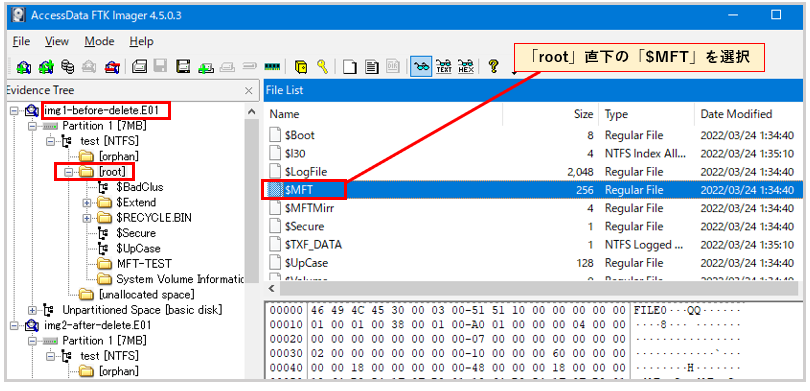Select the $Boot file row
Screen dimensions: 810x391
coord(534,135)
